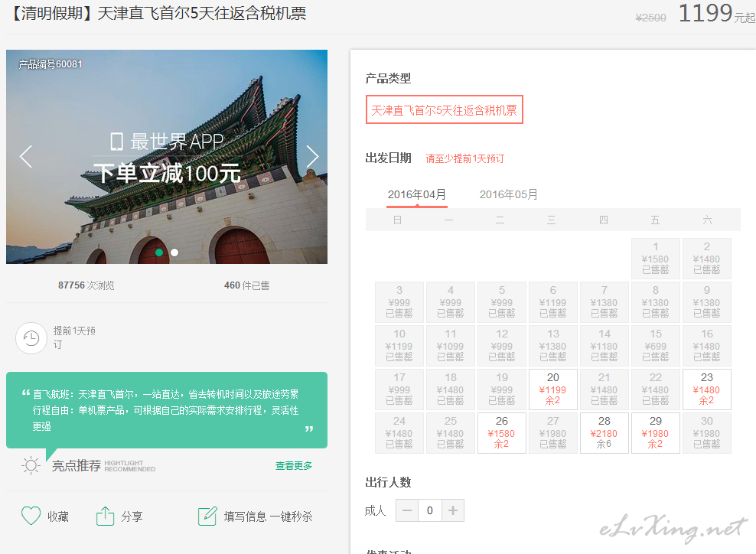Click the share upload icon

(105, 516)
